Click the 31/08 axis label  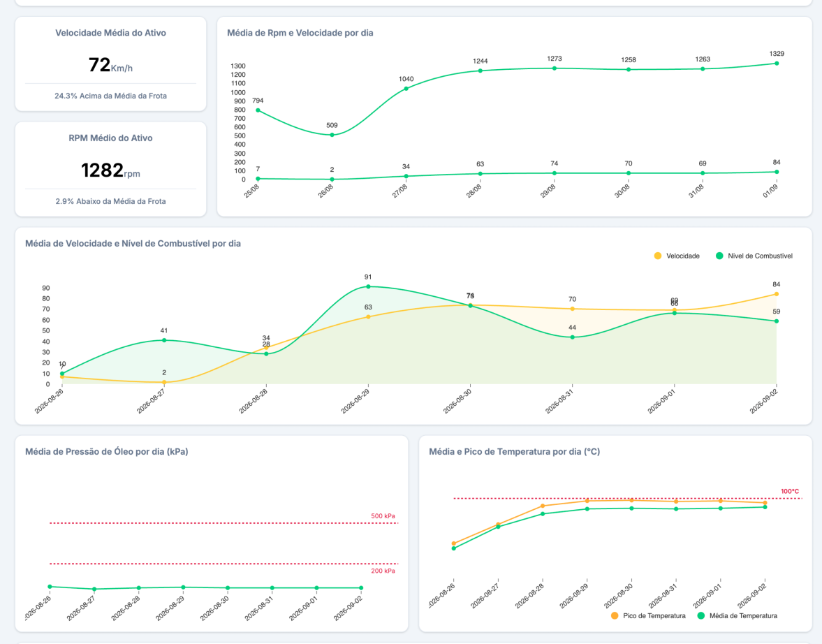click(x=696, y=191)
